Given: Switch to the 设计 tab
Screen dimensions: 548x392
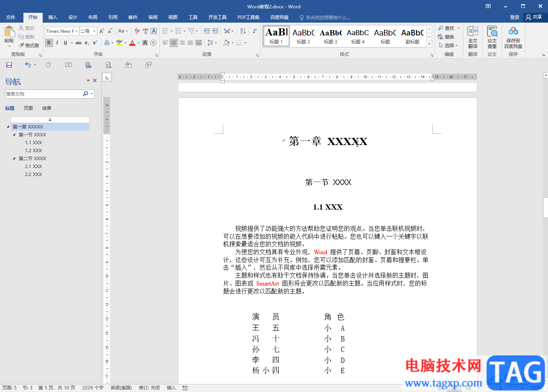Looking at the screenshot, I should coord(73,17).
